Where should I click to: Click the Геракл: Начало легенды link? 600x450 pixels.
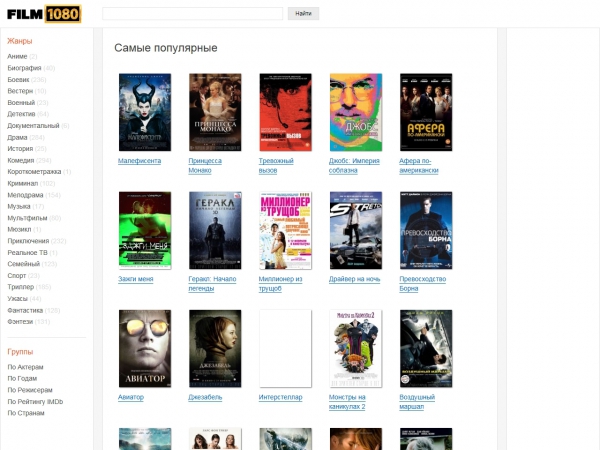click(212, 284)
